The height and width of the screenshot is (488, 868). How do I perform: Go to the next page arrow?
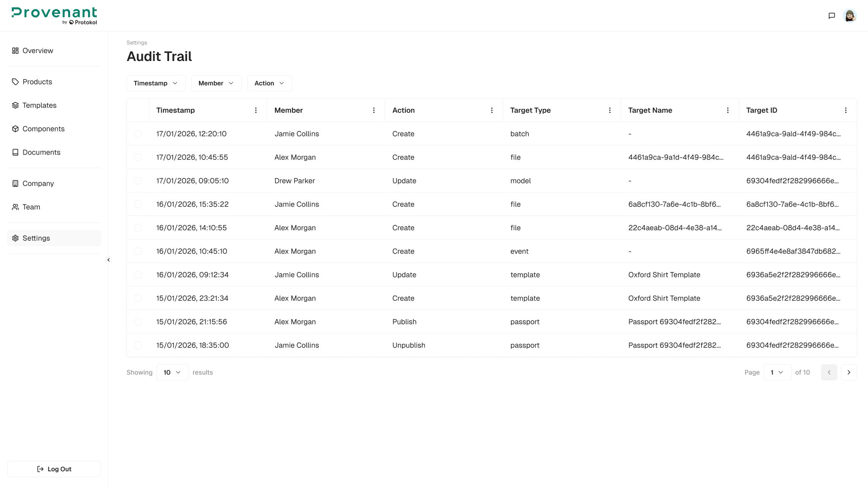click(x=849, y=372)
